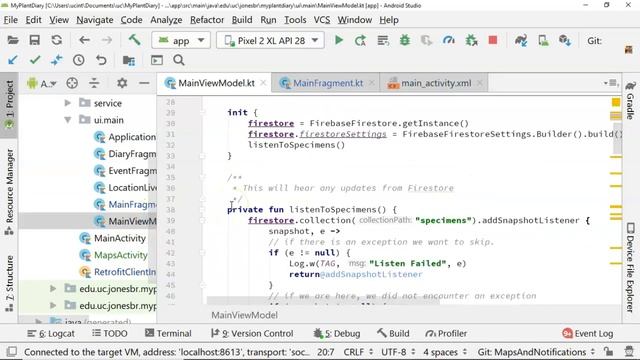Open the 4 spaces indent selector
The height and width of the screenshot is (360, 640).
pos(445,352)
